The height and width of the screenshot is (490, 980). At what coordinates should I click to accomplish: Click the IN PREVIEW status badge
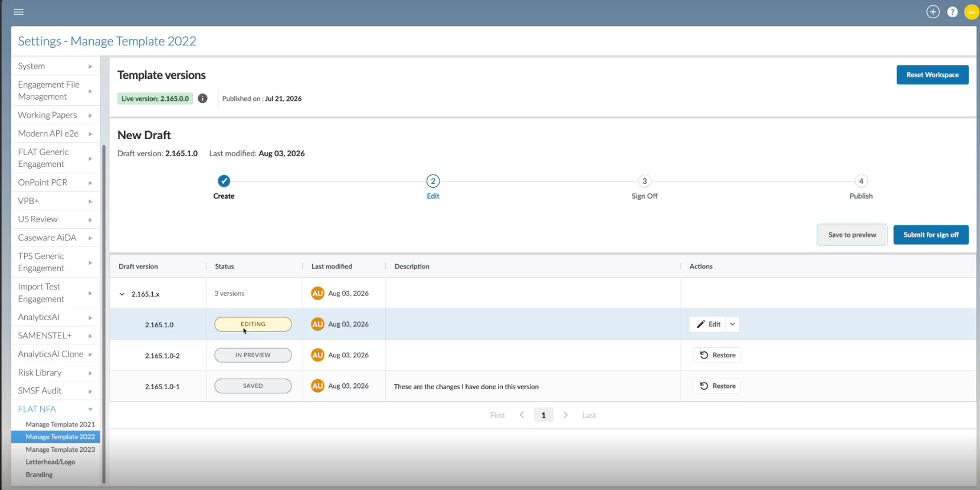253,355
